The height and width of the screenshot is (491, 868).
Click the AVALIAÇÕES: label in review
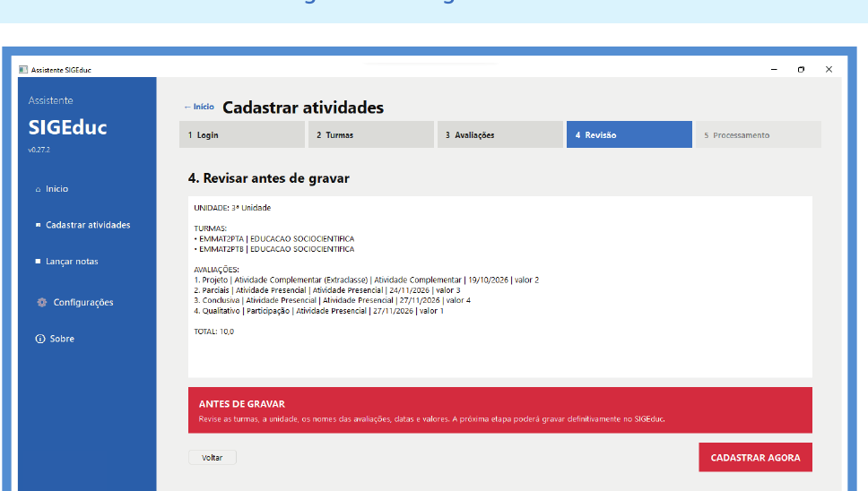tap(216, 270)
